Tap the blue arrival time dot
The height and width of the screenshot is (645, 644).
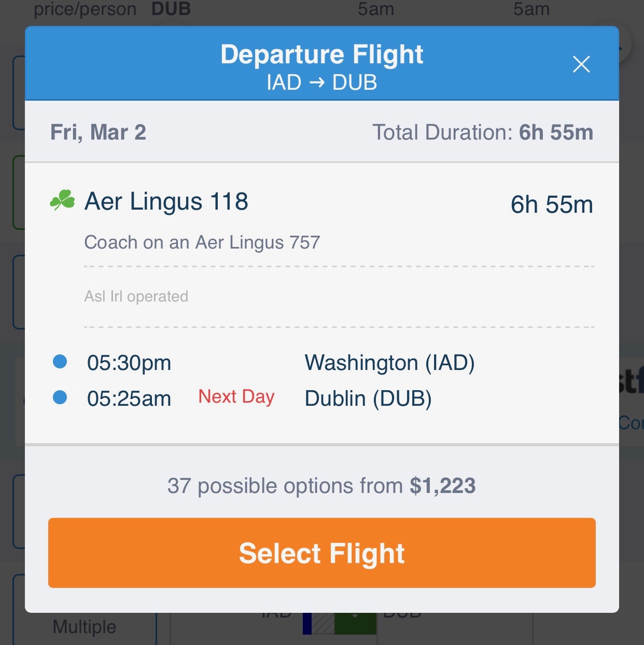click(x=60, y=397)
